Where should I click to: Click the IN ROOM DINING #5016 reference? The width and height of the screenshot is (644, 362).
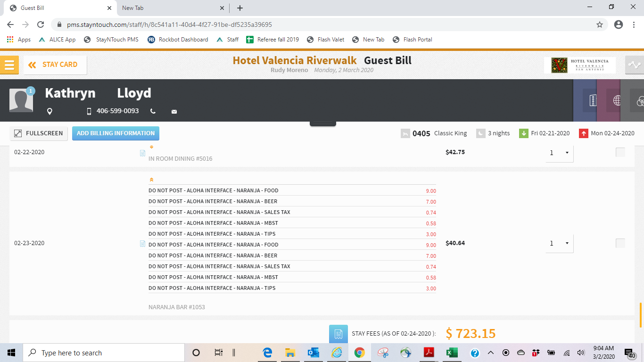pyautogui.click(x=181, y=159)
